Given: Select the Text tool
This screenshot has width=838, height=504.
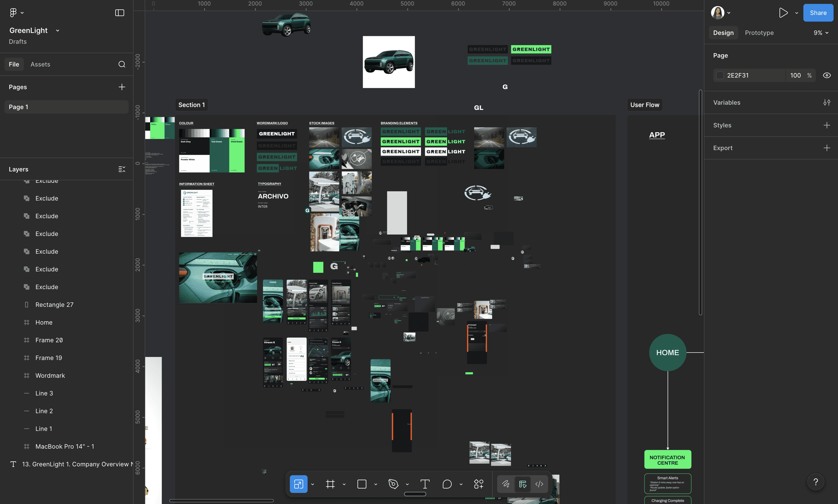Looking at the screenshot, I should pyautogui.click(x=425, y=484).
